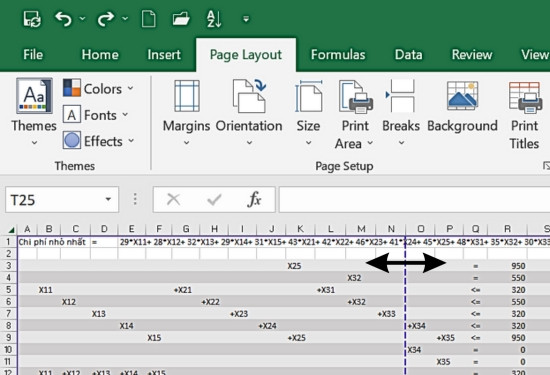Open the Print Area menu
The height and width of the screenshot is (375, 550).
click(354, 114)
